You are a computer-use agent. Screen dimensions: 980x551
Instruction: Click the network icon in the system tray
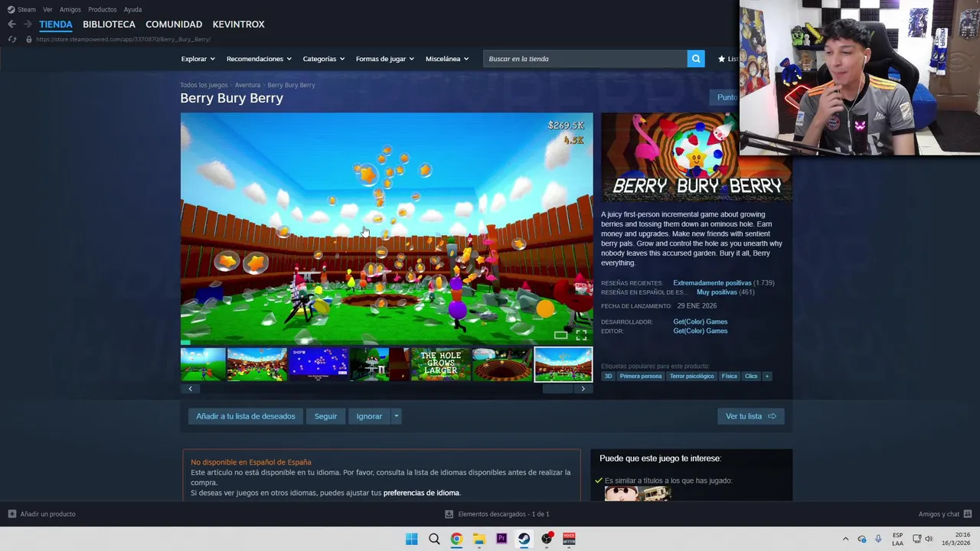pos(916,539)
